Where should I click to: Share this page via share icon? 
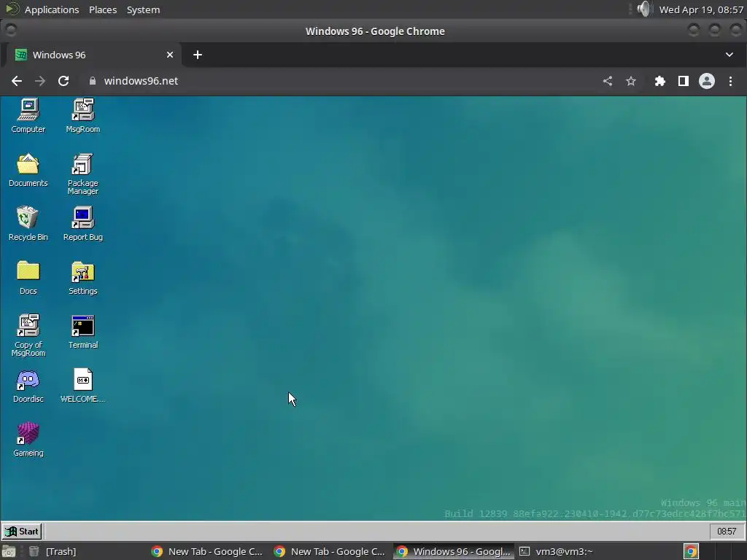click(x=608, y=81)
